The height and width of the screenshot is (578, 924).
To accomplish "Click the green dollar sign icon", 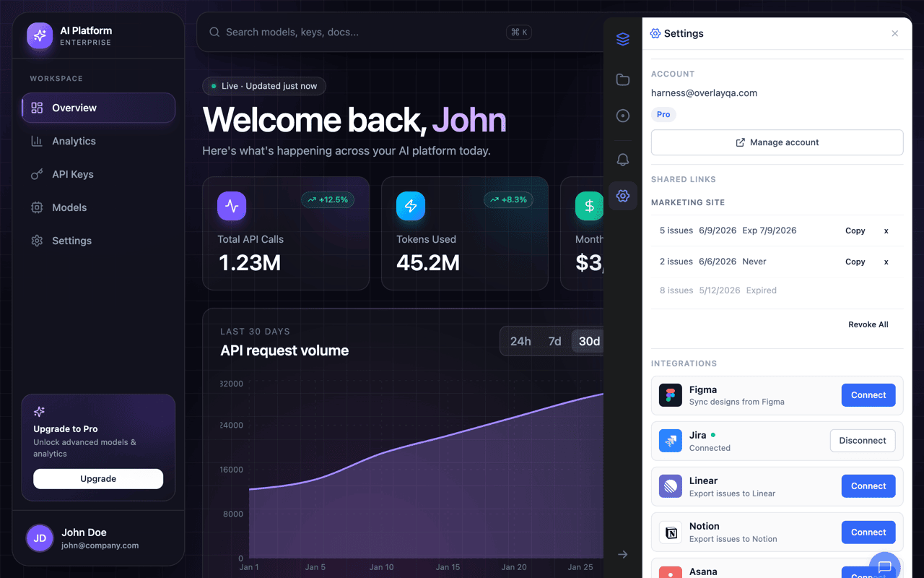I will coord(589,206).
